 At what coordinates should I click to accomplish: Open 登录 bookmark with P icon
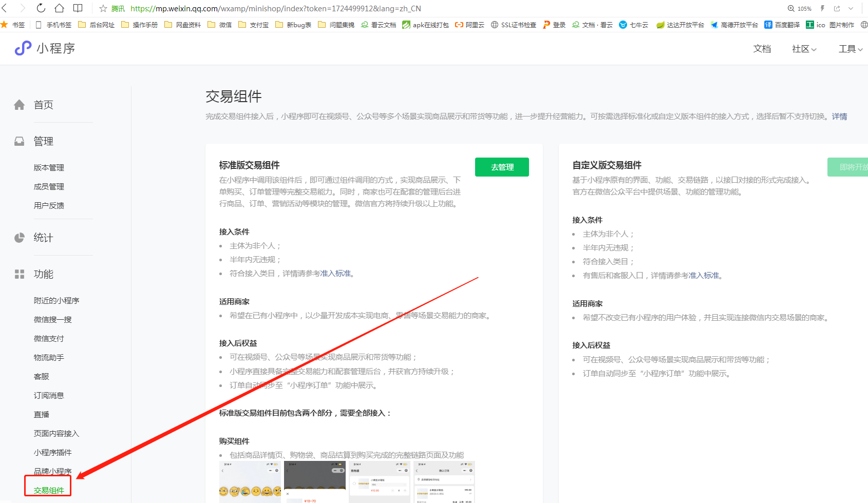(554, 25)
